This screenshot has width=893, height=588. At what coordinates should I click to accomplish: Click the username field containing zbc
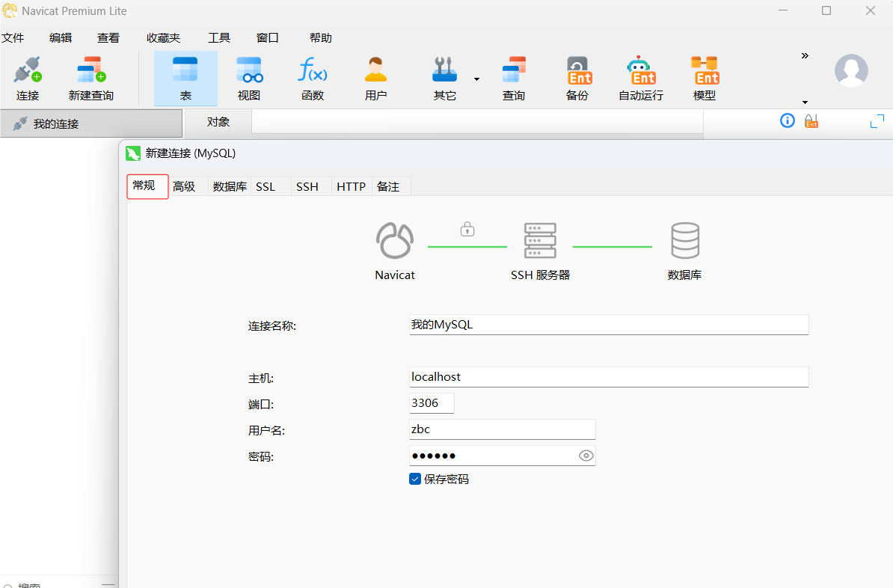point(503,429)
